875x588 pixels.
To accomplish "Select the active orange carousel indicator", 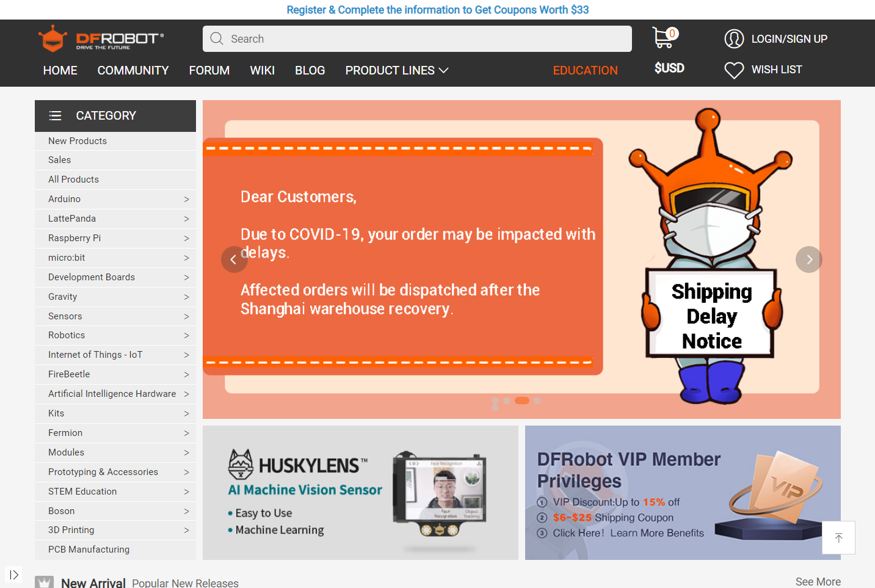I will point(522,401).
